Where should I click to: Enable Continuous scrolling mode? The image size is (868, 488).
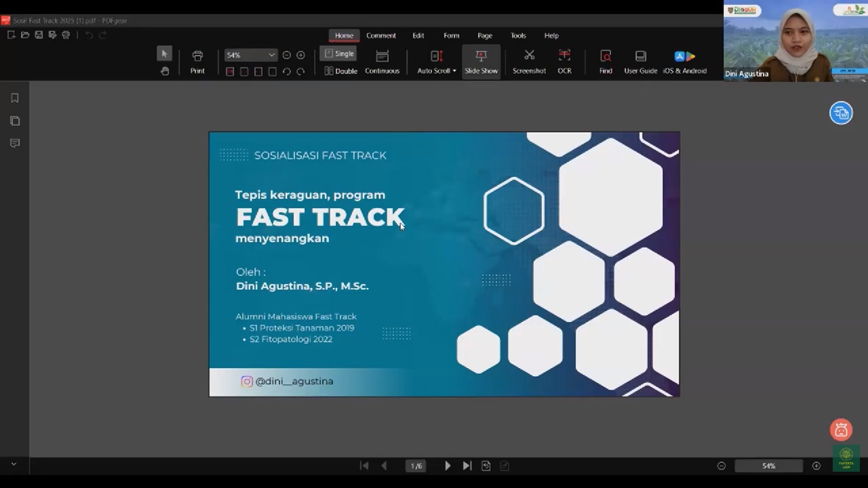point(382,62)
